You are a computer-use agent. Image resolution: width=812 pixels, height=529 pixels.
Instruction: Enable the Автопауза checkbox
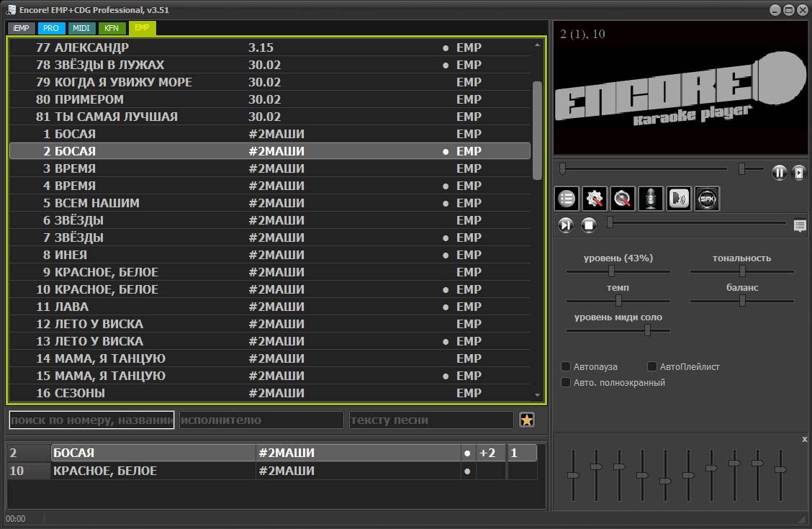point(566,366)
